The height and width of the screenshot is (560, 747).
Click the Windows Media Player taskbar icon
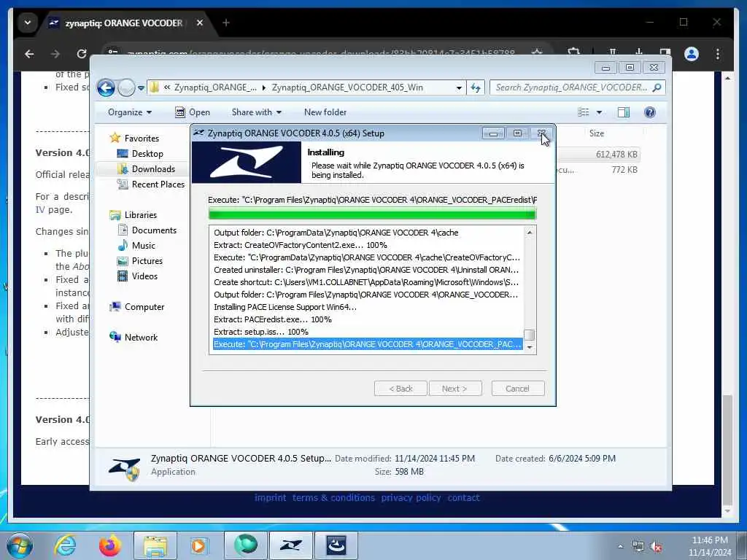tap(199, 545)
